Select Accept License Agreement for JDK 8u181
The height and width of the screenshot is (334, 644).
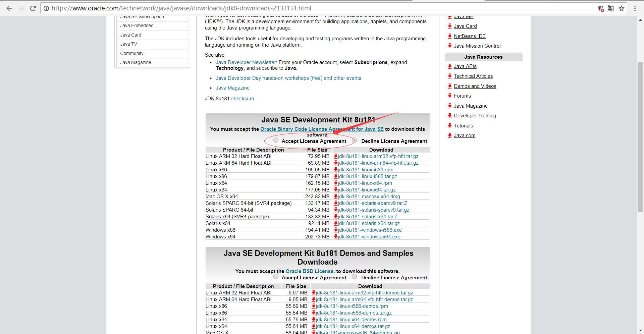pos(276,140)
